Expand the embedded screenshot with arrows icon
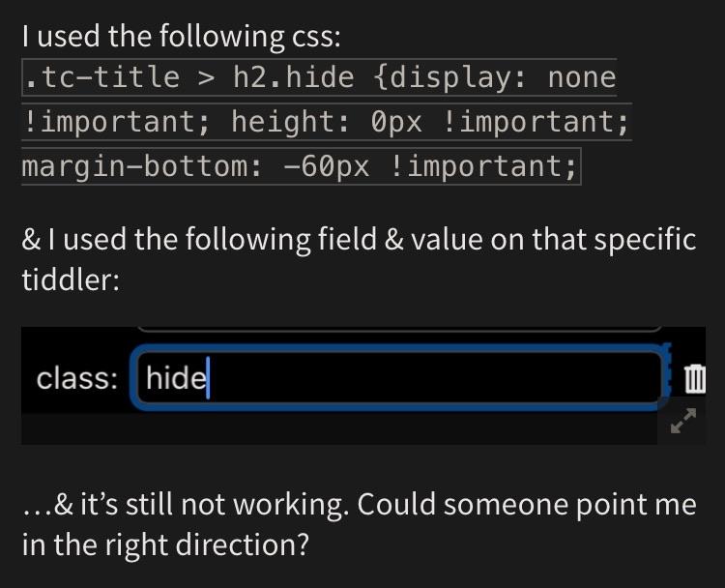 pyautogui.click(x=682, y=421)
